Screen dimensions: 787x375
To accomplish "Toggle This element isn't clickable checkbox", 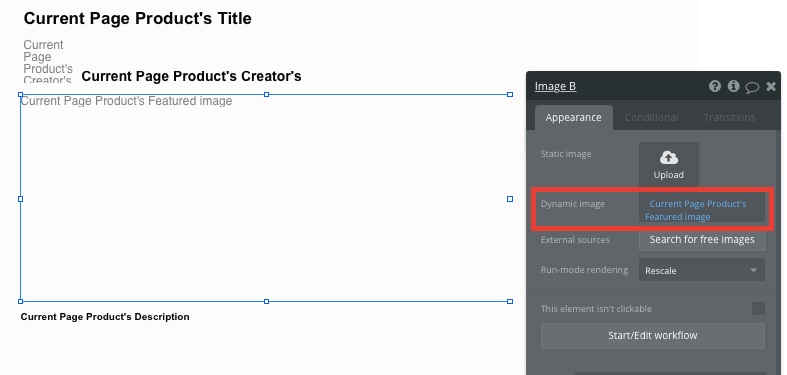I will click(x=758, y=308).
